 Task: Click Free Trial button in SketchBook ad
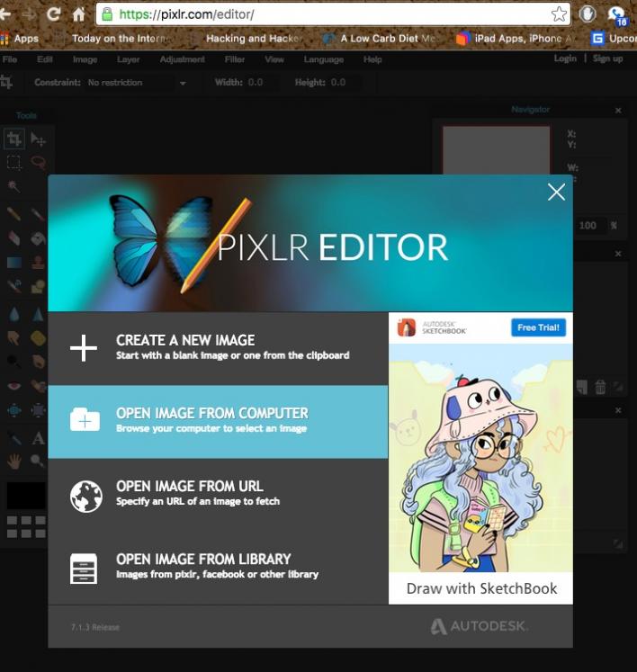538,327
